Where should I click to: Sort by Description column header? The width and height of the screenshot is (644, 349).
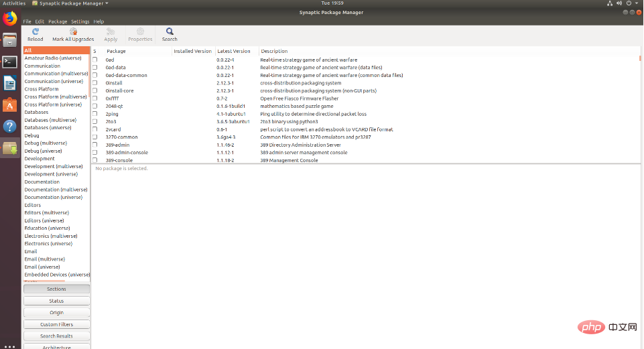(x=450, y=51)
